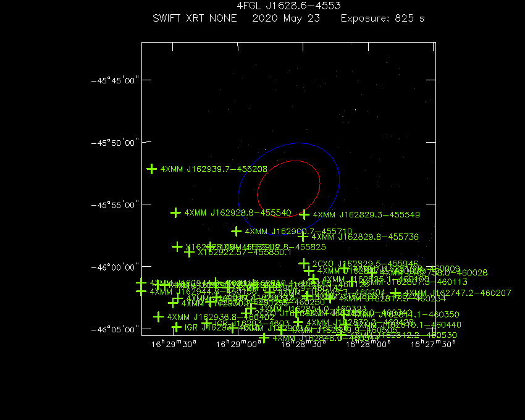Click the source label X162922.57-455850.1

[245, 252]
